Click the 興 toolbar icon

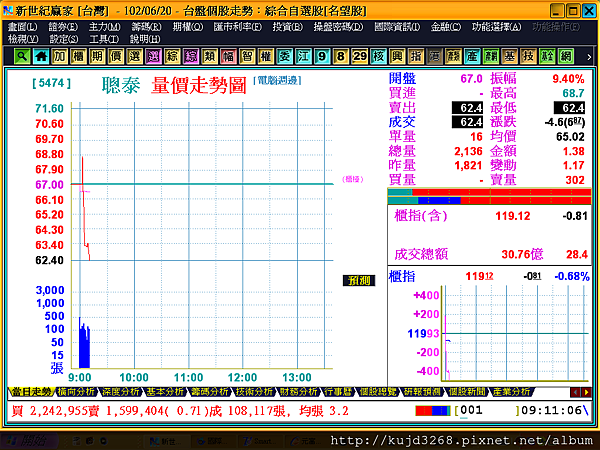click(x=397, y=56)
